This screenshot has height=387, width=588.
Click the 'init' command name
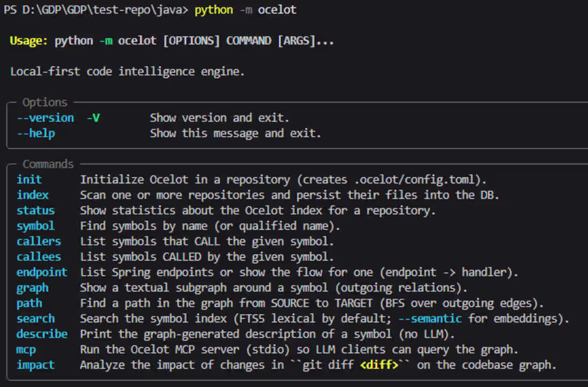[x=29, y=179]
